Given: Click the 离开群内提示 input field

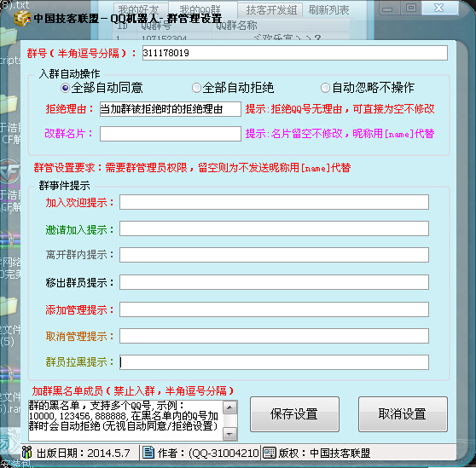Looking at the screenshot, I should 274,255.
